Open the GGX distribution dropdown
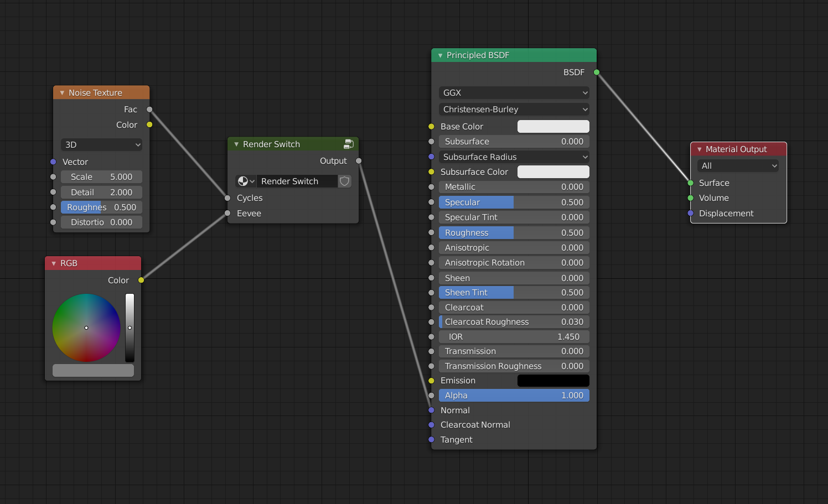Image resolution: width=828 pixels, height=504 pixels. click(514, 93)
